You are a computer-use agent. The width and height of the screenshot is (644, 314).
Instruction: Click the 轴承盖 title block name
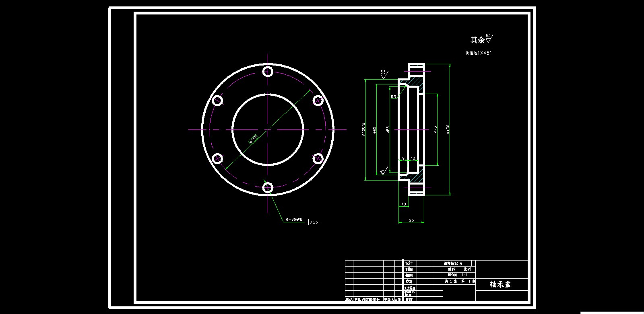(x=501, y=284)
